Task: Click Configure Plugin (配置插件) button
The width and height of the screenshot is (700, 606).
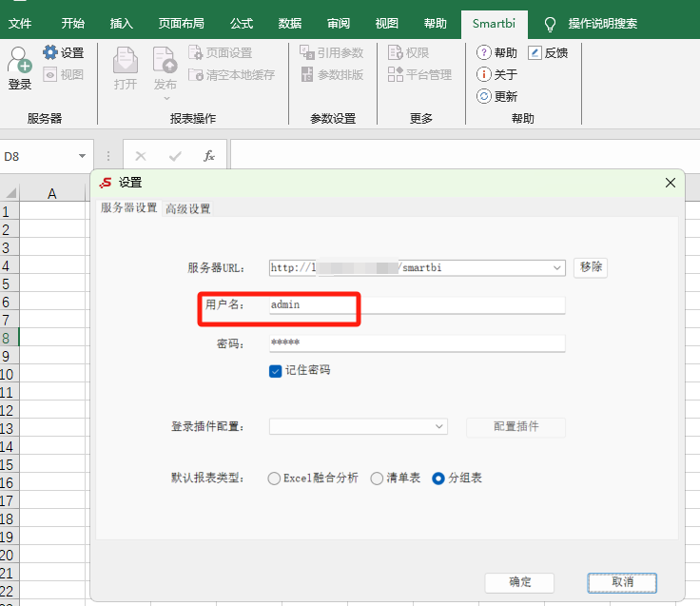Action: tap(515, 426)
